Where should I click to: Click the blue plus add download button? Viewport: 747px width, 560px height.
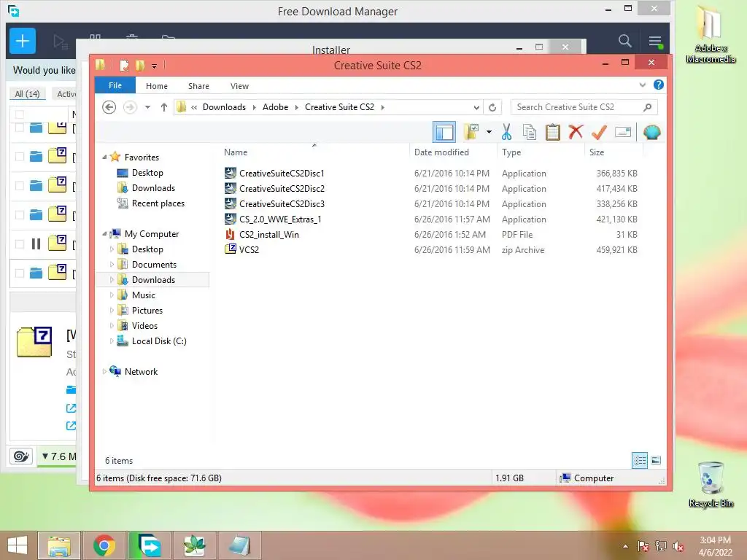pos(23,41)
